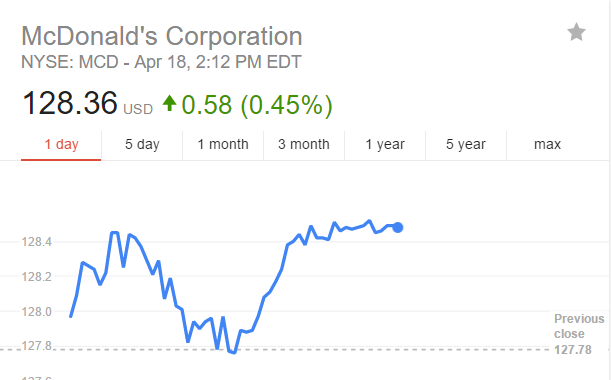Click the 127.8 axis label
The image size is (611, 380).
pos(37,346)
